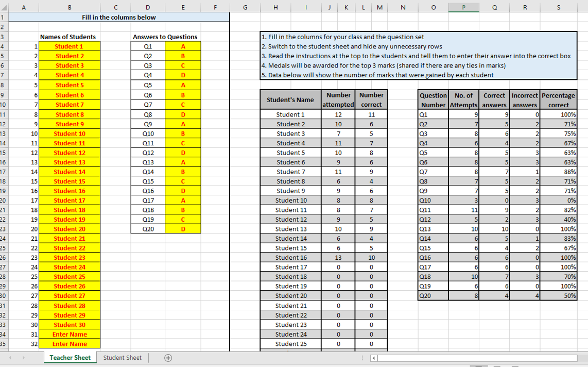Image resolution: width=588 pixels, height=367 pixels.
Task: Click the right sheet navigation arrow
Action: (24, 357)
